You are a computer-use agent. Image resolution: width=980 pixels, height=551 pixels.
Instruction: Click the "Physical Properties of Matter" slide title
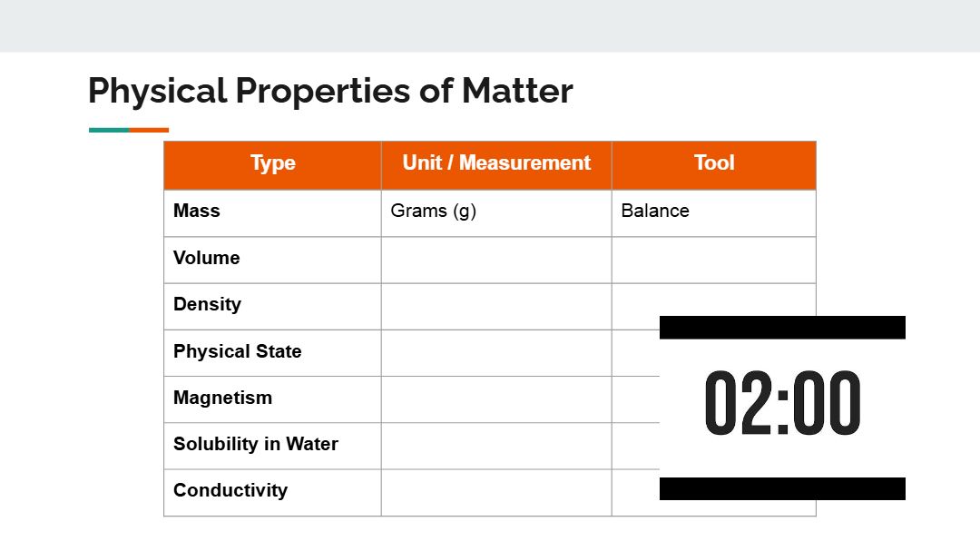coord(330,91)
